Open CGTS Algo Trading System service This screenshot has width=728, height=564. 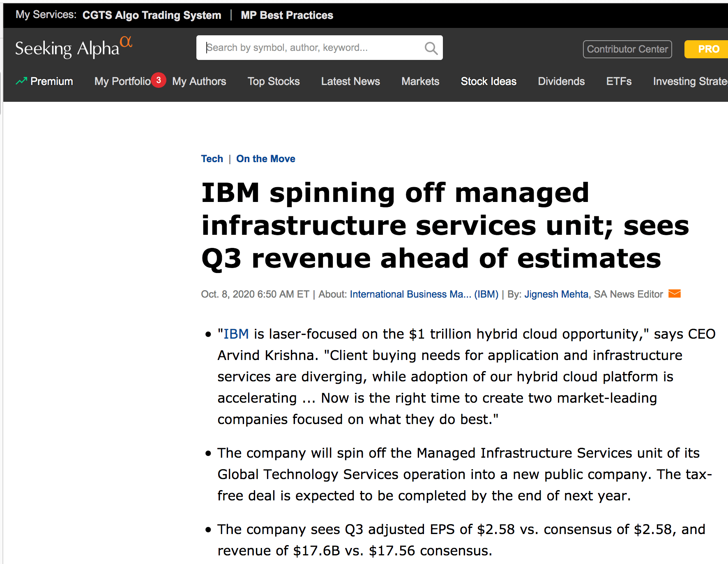(x=152, y=15)
